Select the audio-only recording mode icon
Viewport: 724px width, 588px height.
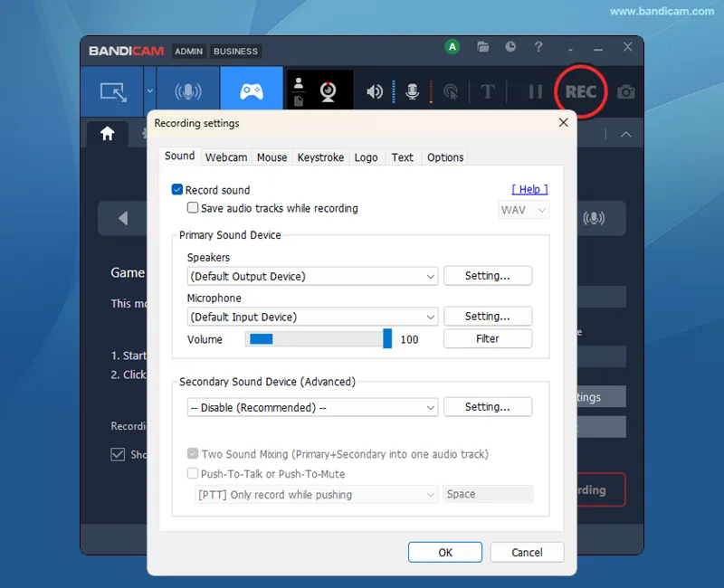pos(188,91)
